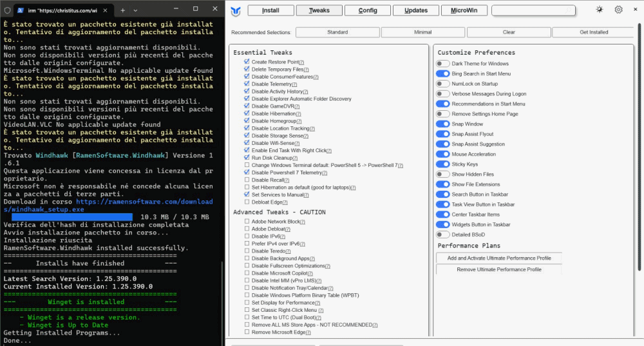
Task: Go to the MicroWin tab
Action: 464,10
